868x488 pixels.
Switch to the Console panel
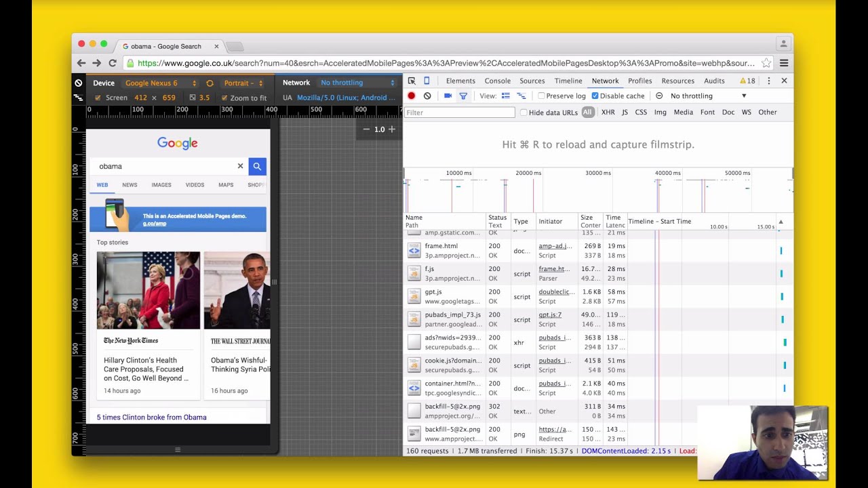tap(497, 81)
